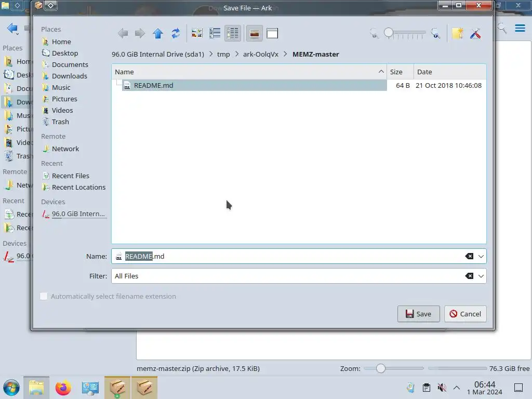Sort file list by Size column

(400, 72)
